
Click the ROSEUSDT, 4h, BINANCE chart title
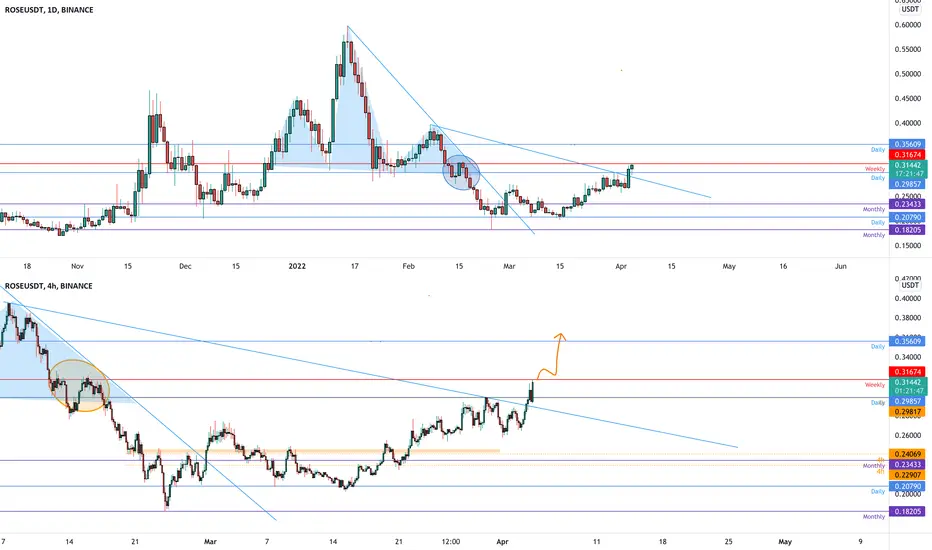tap(49, 286)
